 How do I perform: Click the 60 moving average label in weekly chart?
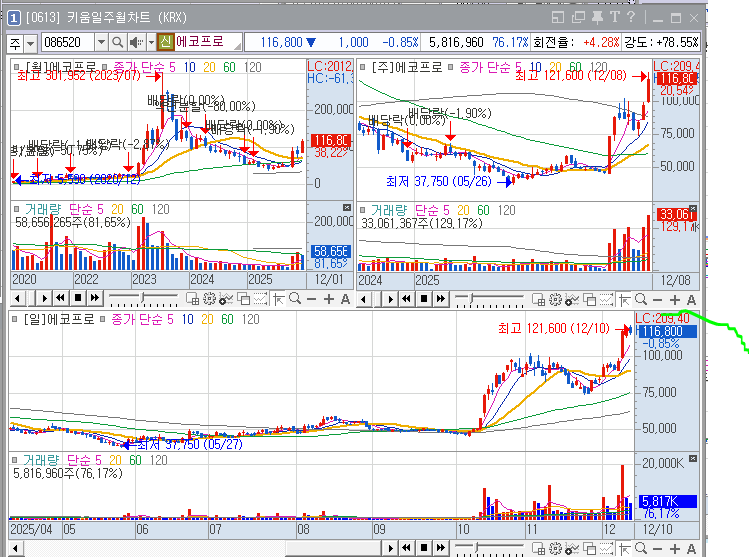click(x=576, y=67)
